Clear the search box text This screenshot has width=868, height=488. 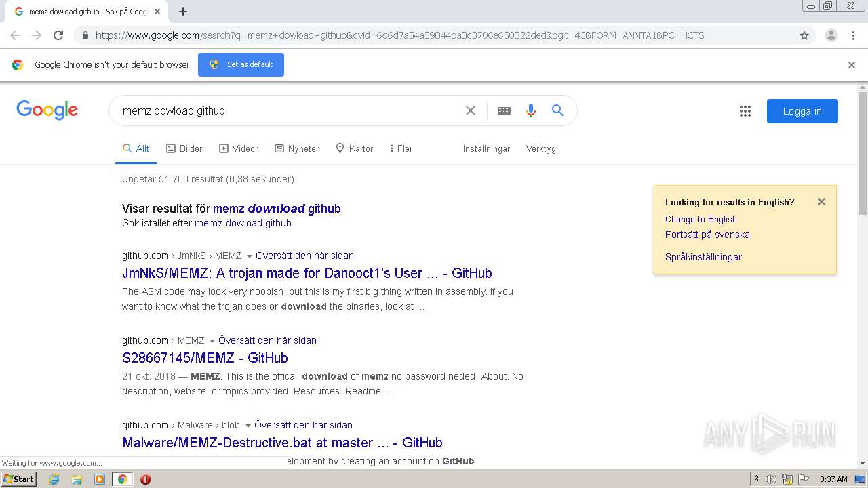point(470,110)
